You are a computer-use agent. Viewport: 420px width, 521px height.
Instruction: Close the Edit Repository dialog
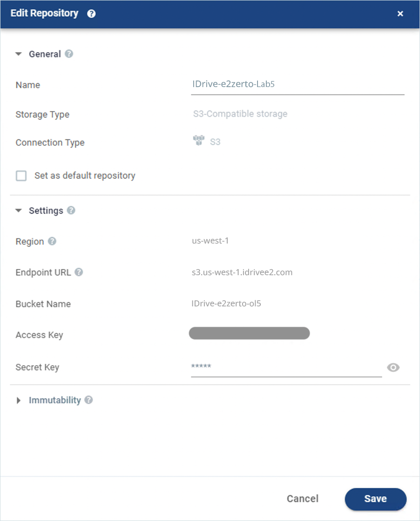click(400, 14)
